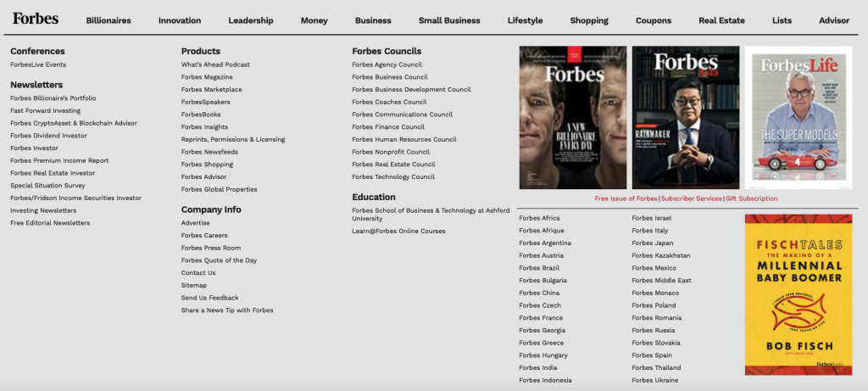Click Forbes China edition
The width and height of the screenshot is (868, 391).
tap(539, 293)
